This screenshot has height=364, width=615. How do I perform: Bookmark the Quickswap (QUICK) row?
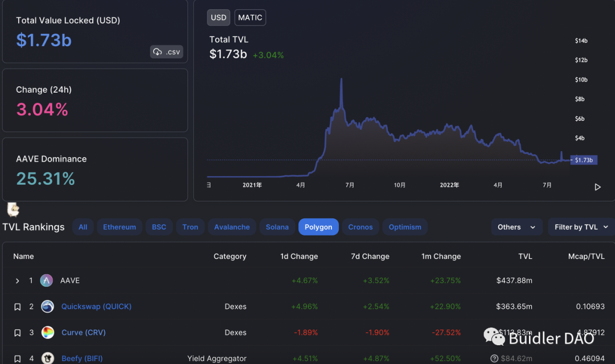[x=17, y=307]
